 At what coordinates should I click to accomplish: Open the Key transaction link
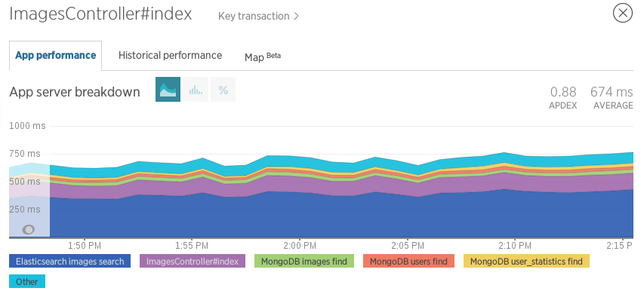click(258, 16)
